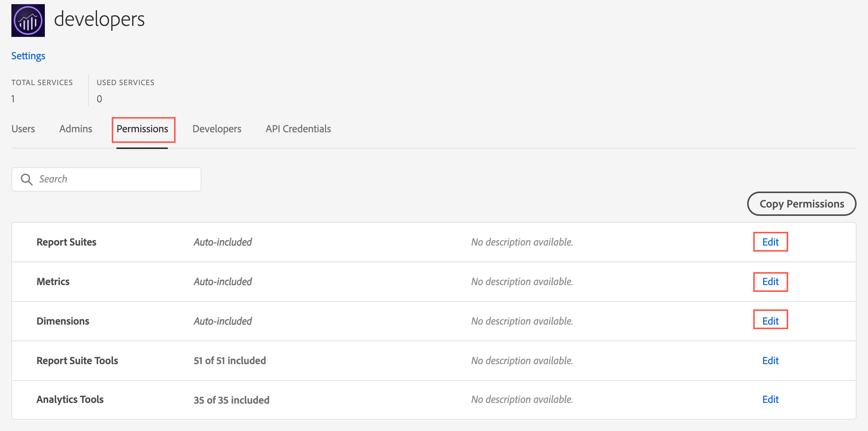The height and width of the screenshot is (431, 868).
Task: Edit the Report Suite Tools permissions
Action: pos(771,361)
